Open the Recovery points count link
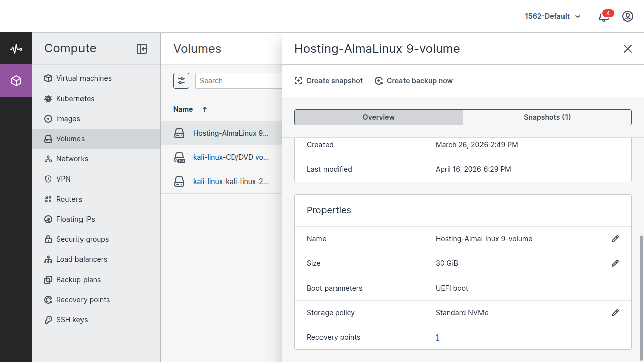644x362 pixels. [x=437, y=337]
